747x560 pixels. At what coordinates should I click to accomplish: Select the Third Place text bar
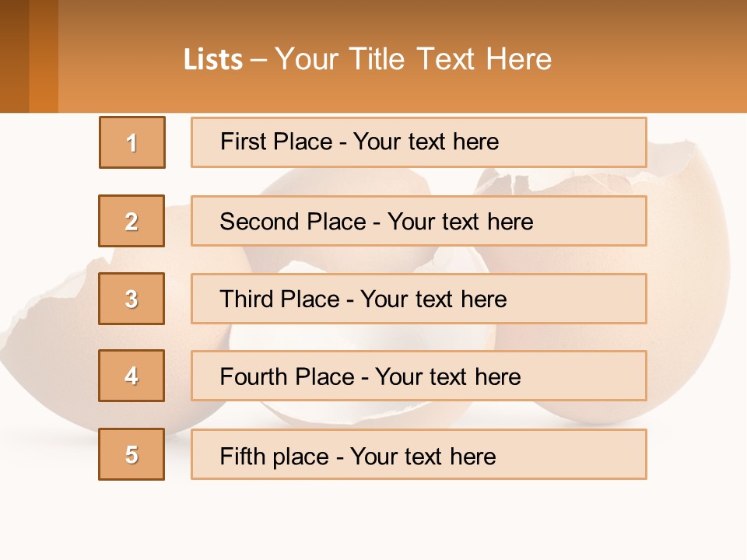click(x=419, y=299)
